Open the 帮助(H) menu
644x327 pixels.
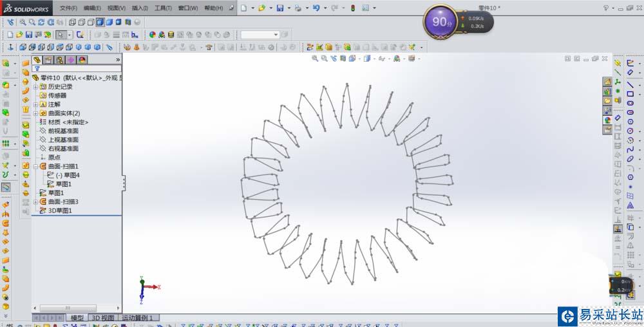214,8
